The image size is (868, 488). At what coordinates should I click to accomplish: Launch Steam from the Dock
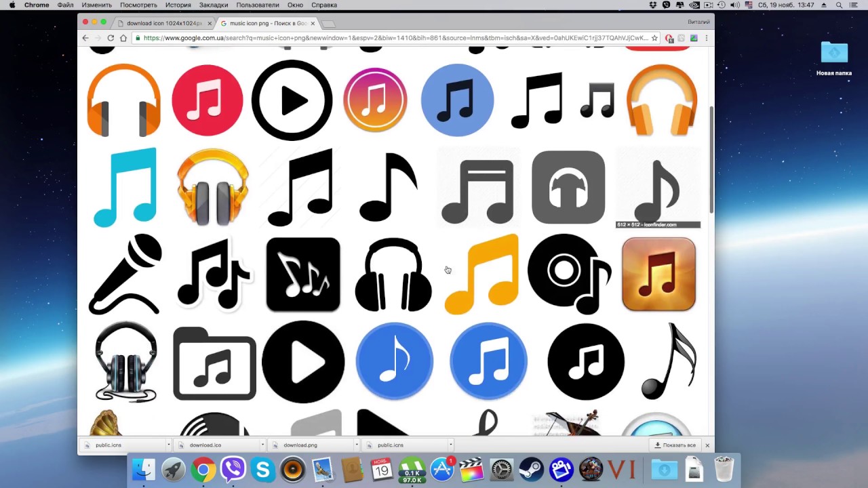[x=532, y=470]
